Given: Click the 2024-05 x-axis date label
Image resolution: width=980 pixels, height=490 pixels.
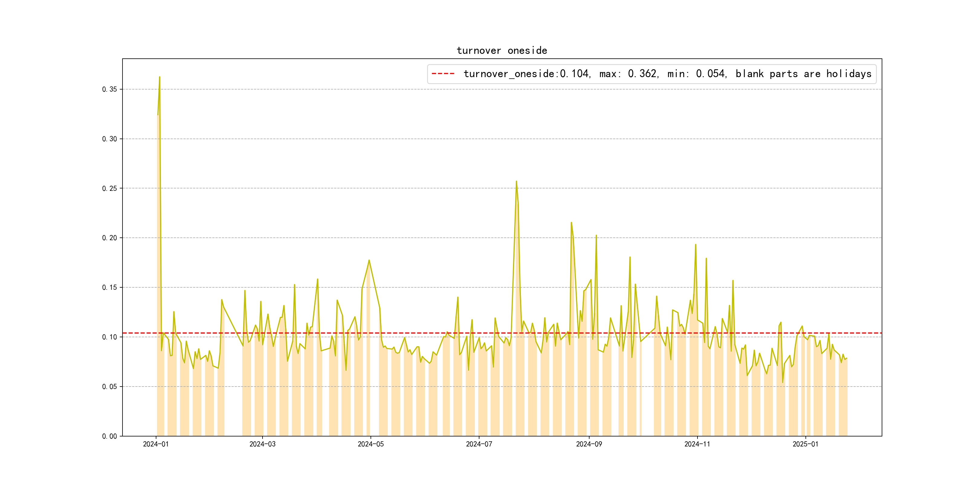Looking at the screenshot, I should click(371, 444).
